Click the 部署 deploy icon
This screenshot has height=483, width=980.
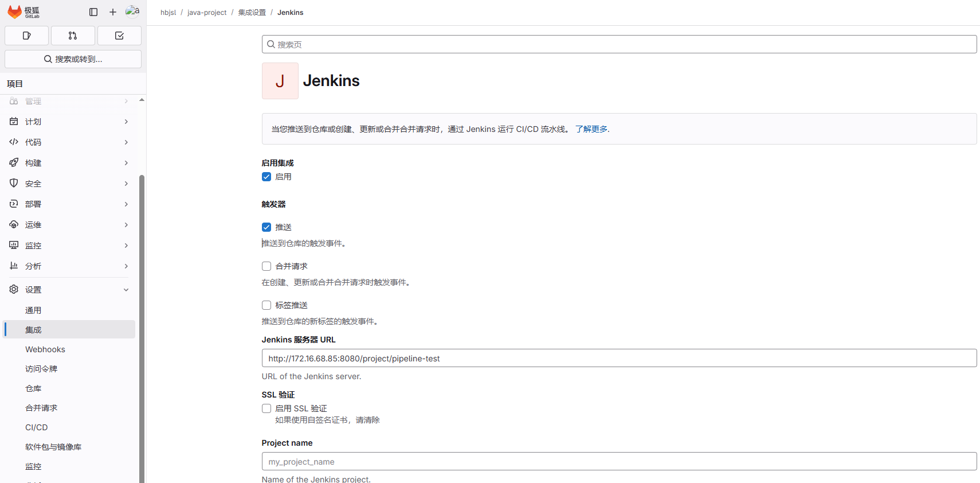tap(14, 204)
